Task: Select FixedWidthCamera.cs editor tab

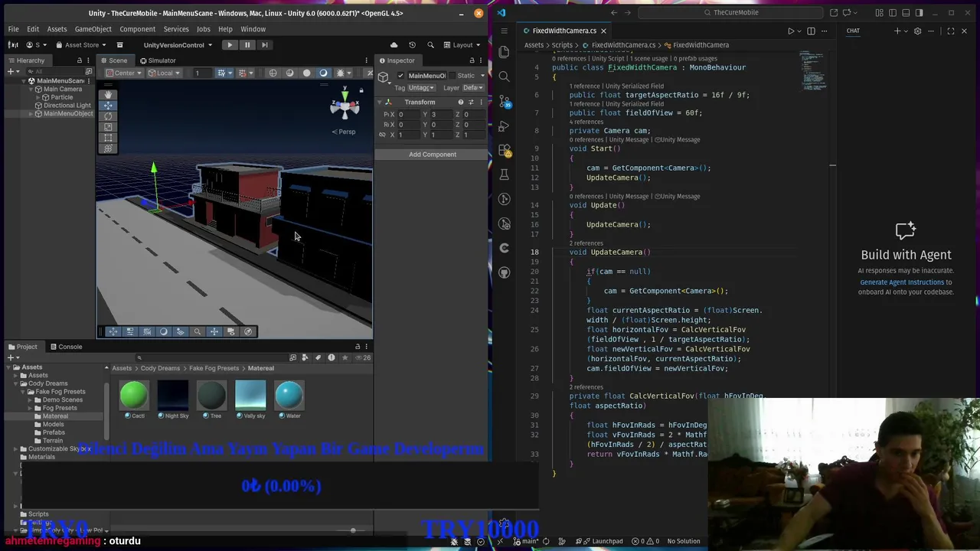Action: tap(564, 31)
